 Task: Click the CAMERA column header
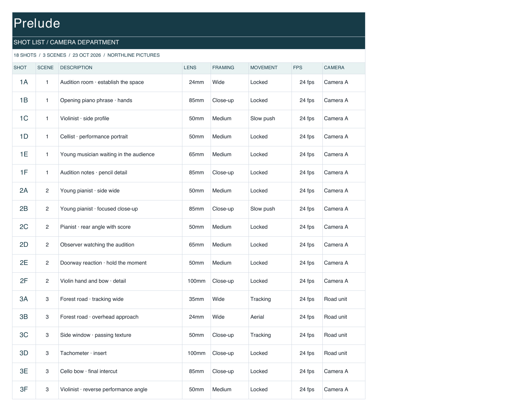(x=334, y=67)
